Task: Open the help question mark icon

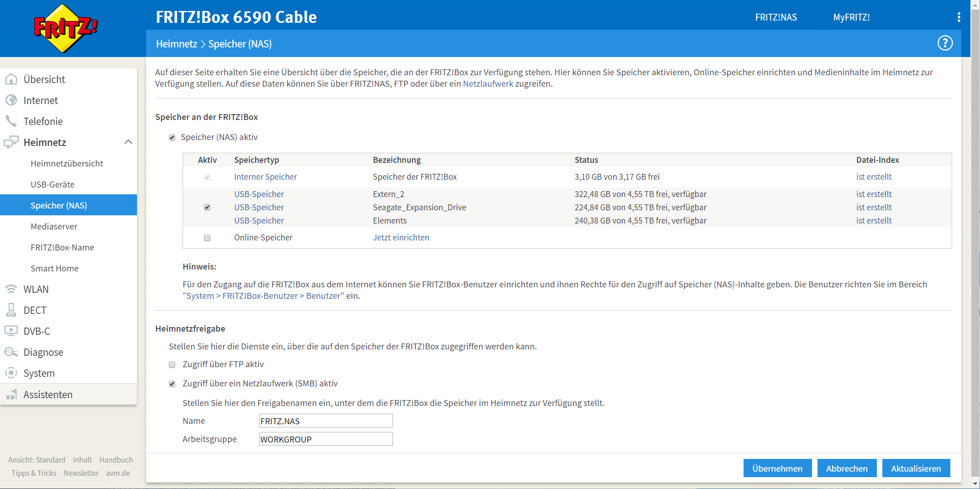Action: [x=945, y=43]
